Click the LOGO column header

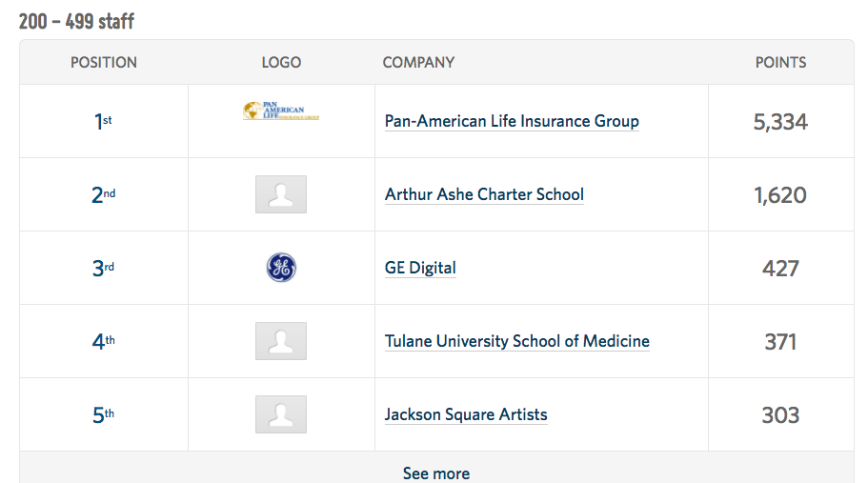coord(281,63)
